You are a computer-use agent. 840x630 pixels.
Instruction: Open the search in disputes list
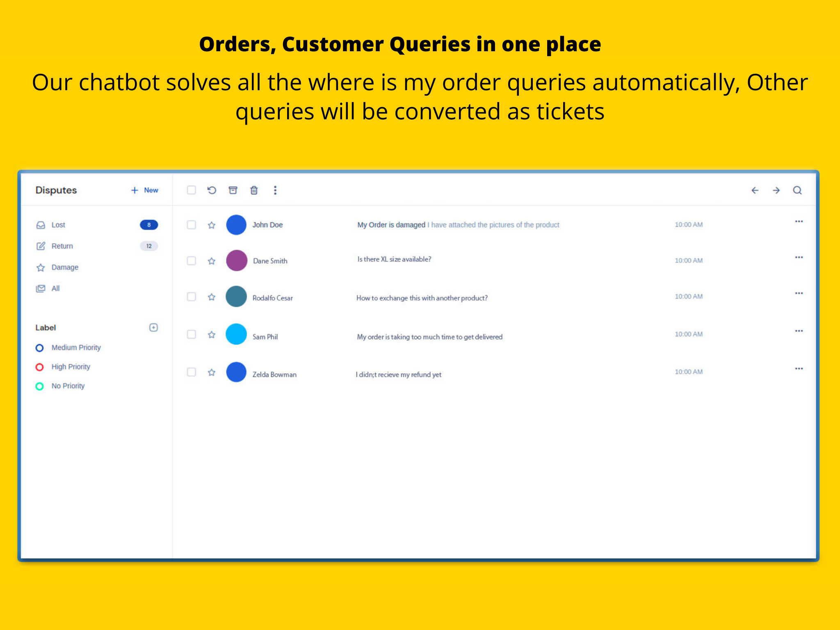point(797,190)
